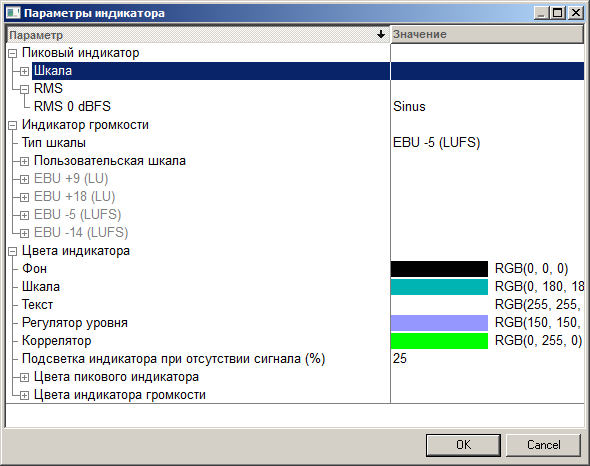This screenshot has height=466, width=590.
Task: Expand Цвета индикатора громкости node
Action: [24, 396]
